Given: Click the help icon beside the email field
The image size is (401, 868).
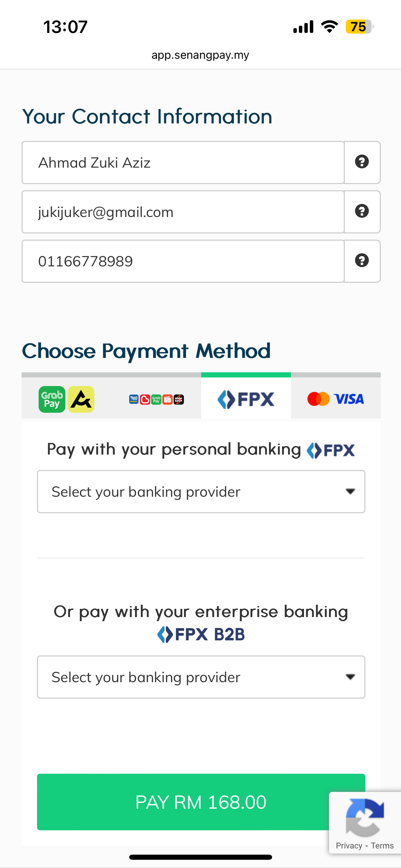Looking at the screenshot, I should (x=362, y=211).
